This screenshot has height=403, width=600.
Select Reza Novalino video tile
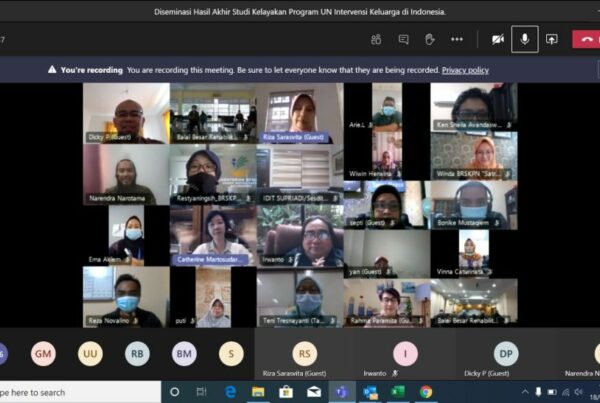tap(126, 297)
